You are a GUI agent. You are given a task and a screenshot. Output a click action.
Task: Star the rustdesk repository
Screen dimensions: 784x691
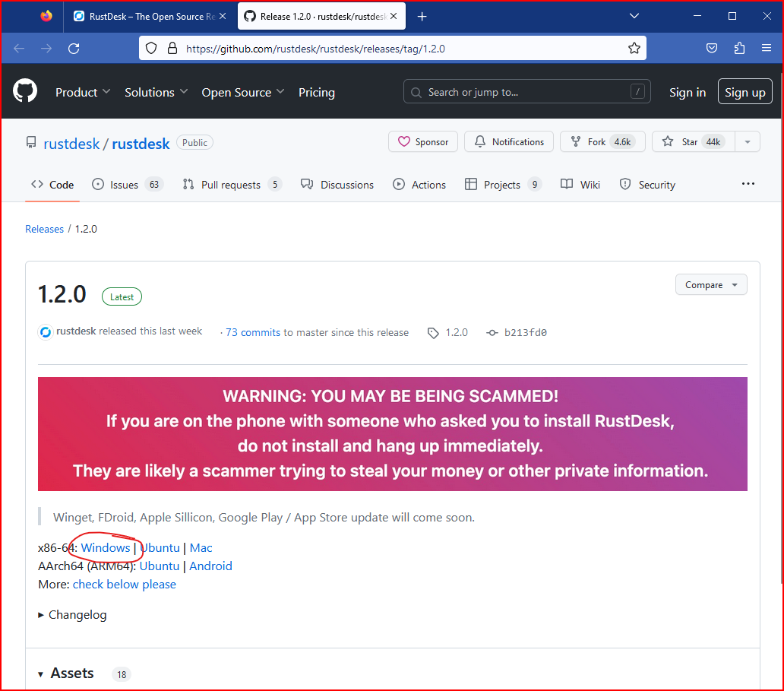[693, 141]
